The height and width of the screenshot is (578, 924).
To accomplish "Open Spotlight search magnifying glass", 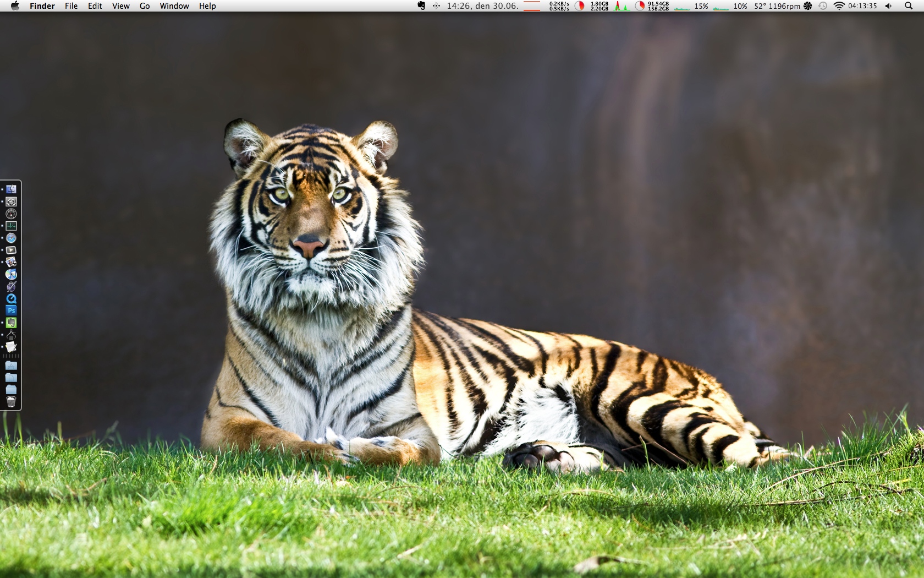I will point(909,6).
